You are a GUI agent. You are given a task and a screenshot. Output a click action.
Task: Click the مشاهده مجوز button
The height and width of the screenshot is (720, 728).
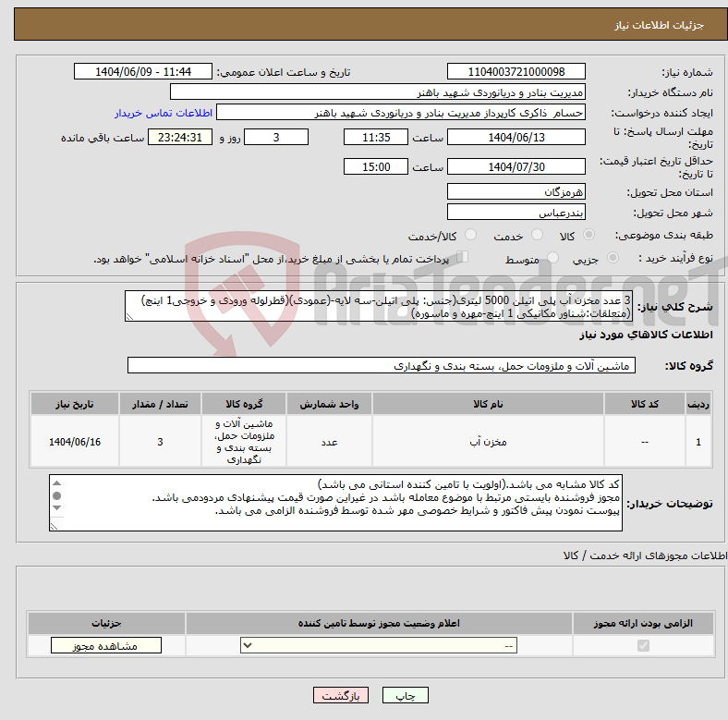point(106,646)
